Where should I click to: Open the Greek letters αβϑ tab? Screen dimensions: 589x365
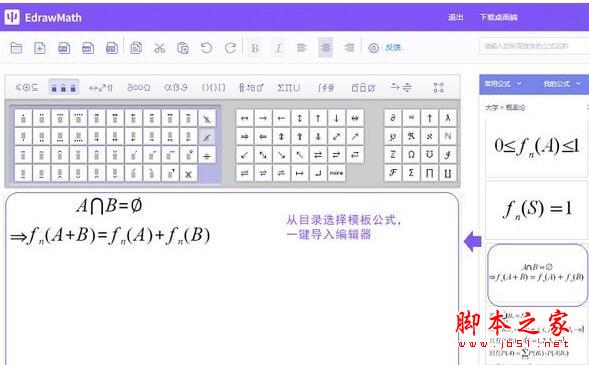(175, 87)
